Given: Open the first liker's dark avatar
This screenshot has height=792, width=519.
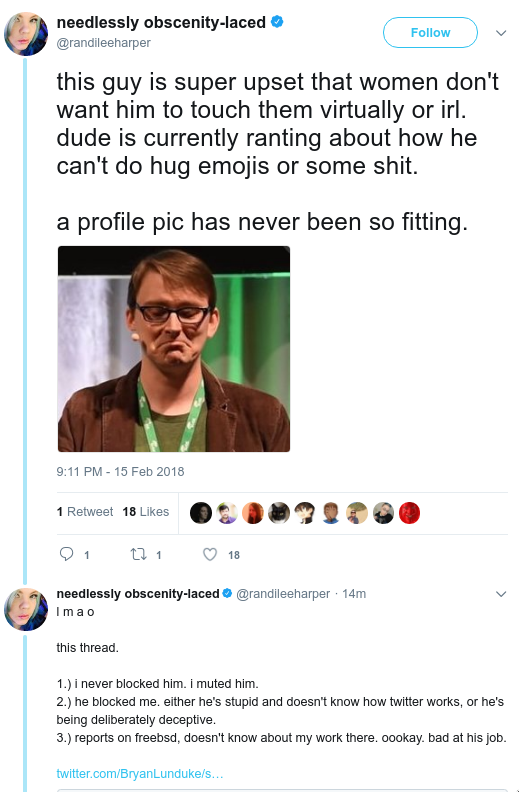Looking at the screenshot, I should (200, 513).
